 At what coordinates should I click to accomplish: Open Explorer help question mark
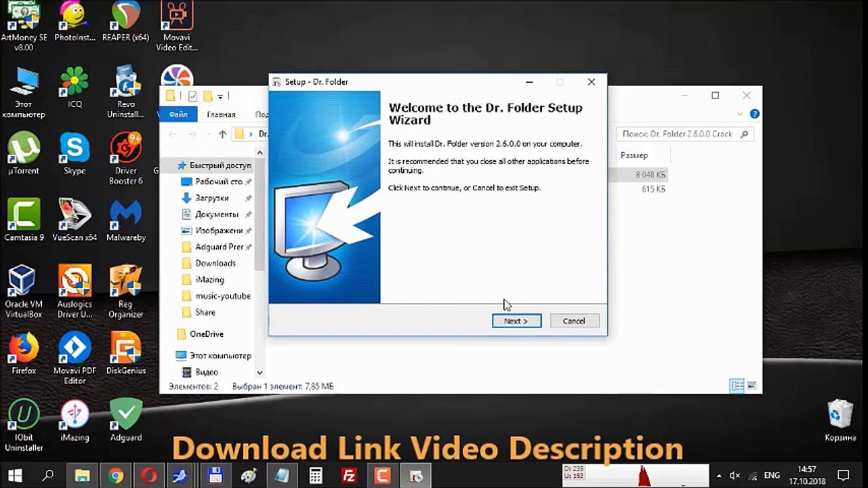(754, 114)
